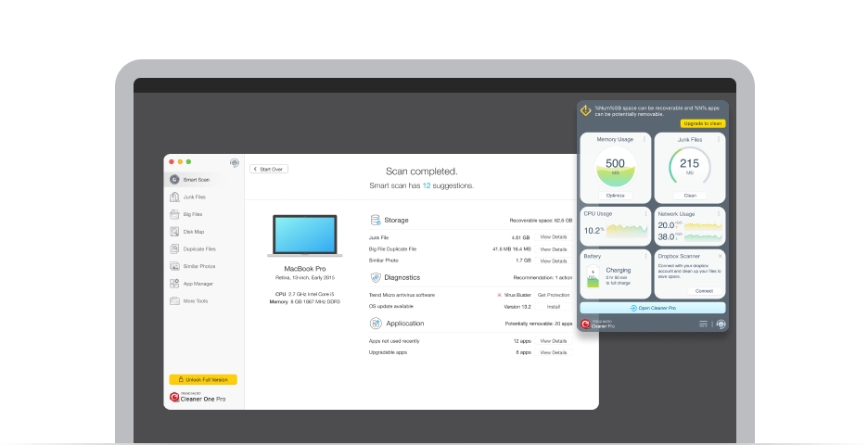View Details for Junk File row
This screenshot has width=868, height=445.
coord(554,237)
